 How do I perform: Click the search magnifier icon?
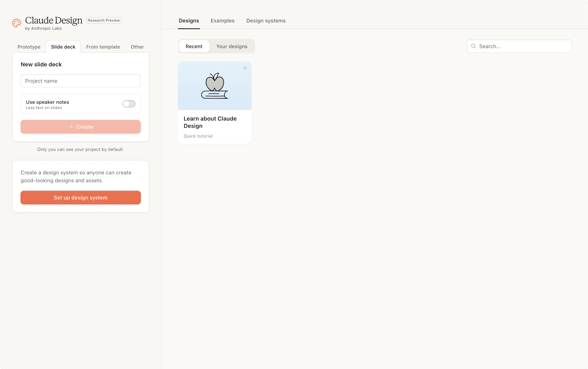(x=473, y=46)
